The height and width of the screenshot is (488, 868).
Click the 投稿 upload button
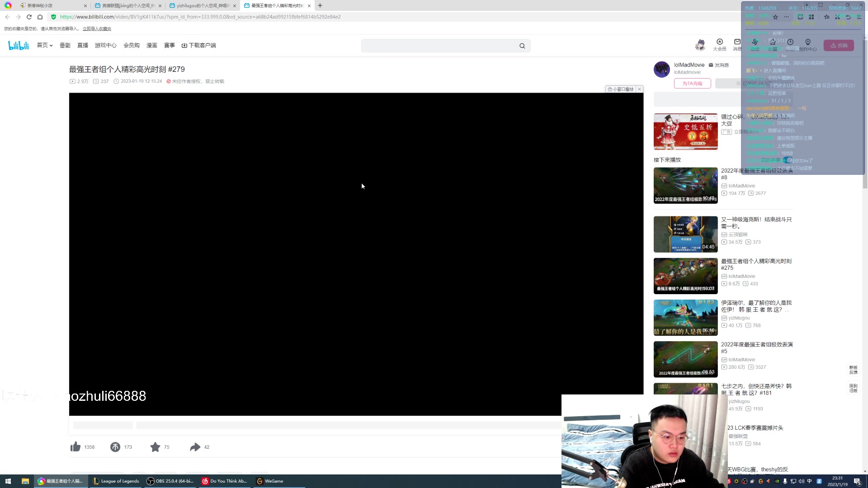tap(839, 45)
